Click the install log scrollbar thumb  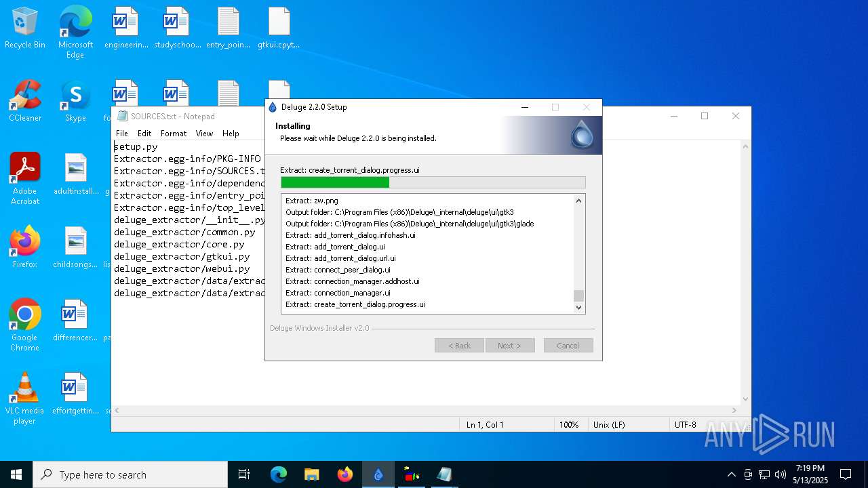click(x=578, y=296)
